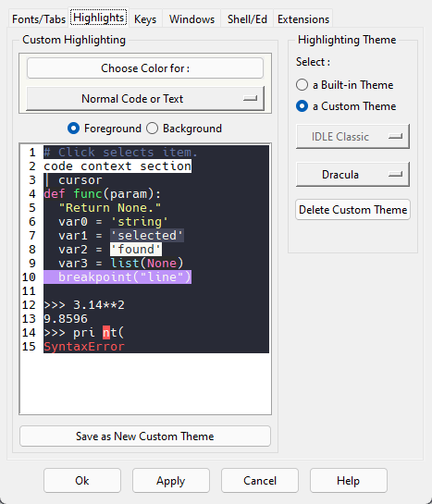This screenshot has width=432, height=504.
Task: Open the Dracula custom theme dropdown
Action: 352,174
